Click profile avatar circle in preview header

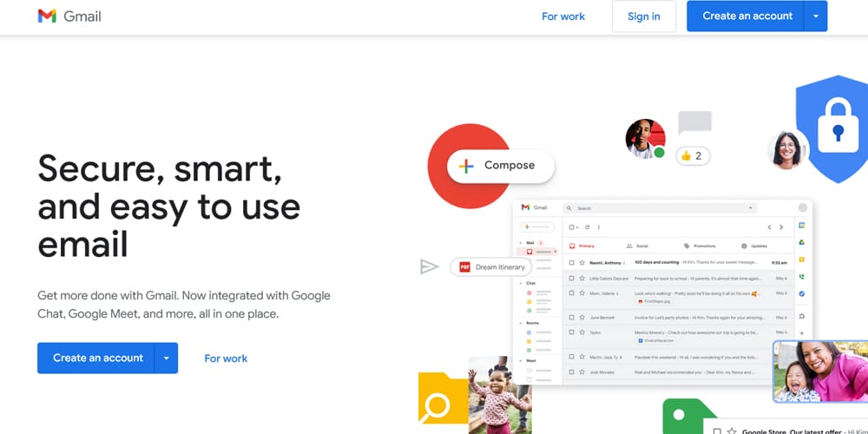point(803,207)
